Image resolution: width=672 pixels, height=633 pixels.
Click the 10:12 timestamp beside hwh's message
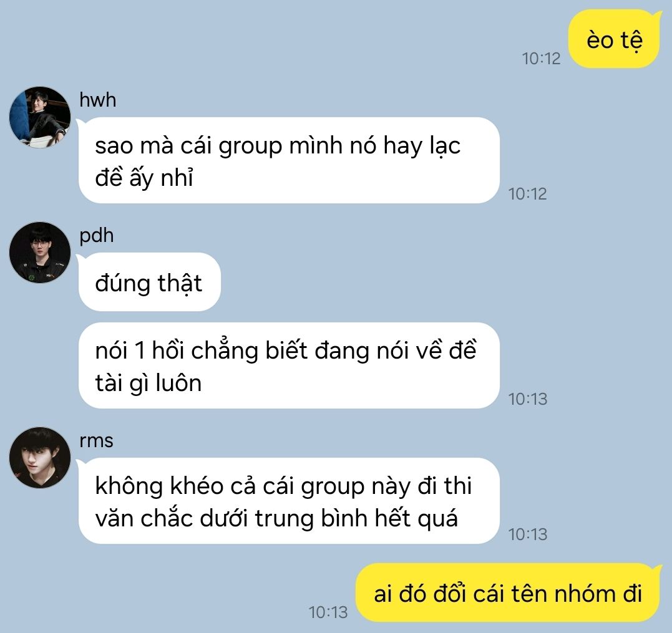click(528, 194)
